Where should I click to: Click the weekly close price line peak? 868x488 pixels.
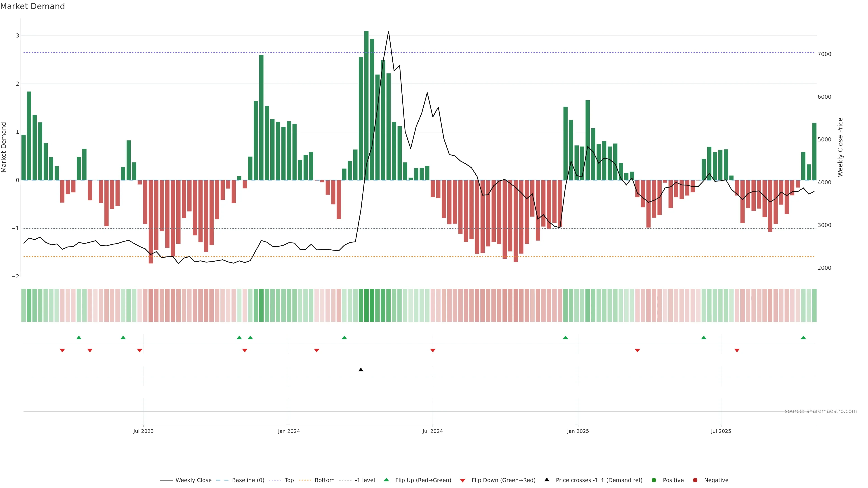pos(389,32)
